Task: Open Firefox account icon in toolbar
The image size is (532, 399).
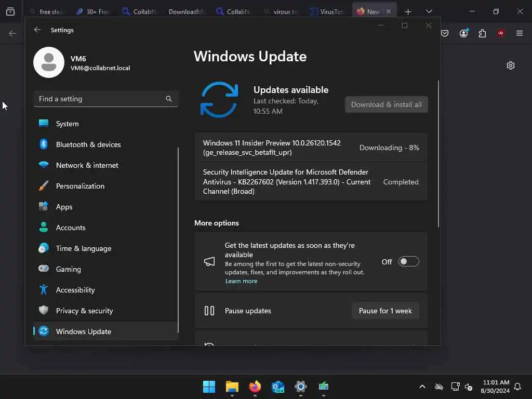Action: click(464, 33)
